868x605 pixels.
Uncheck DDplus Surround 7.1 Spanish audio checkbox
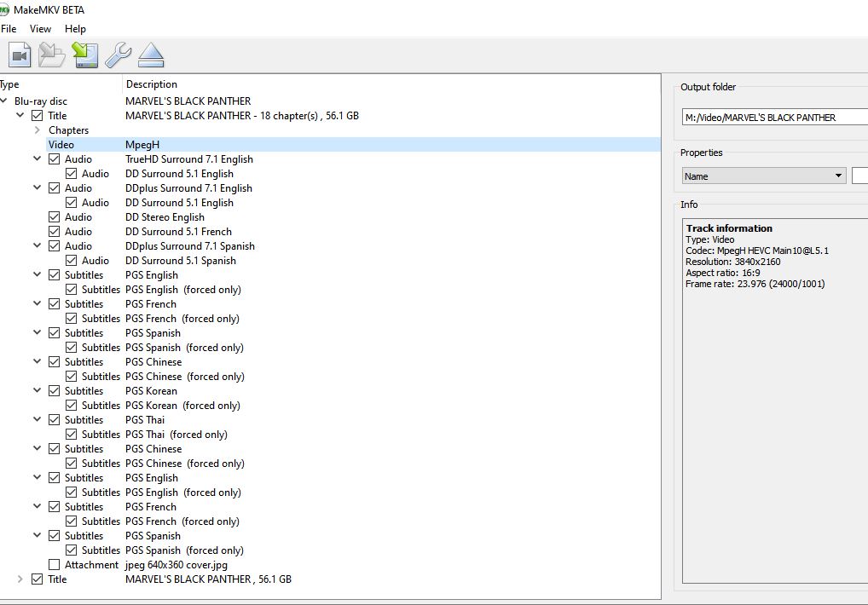click(x=55, y=245)
